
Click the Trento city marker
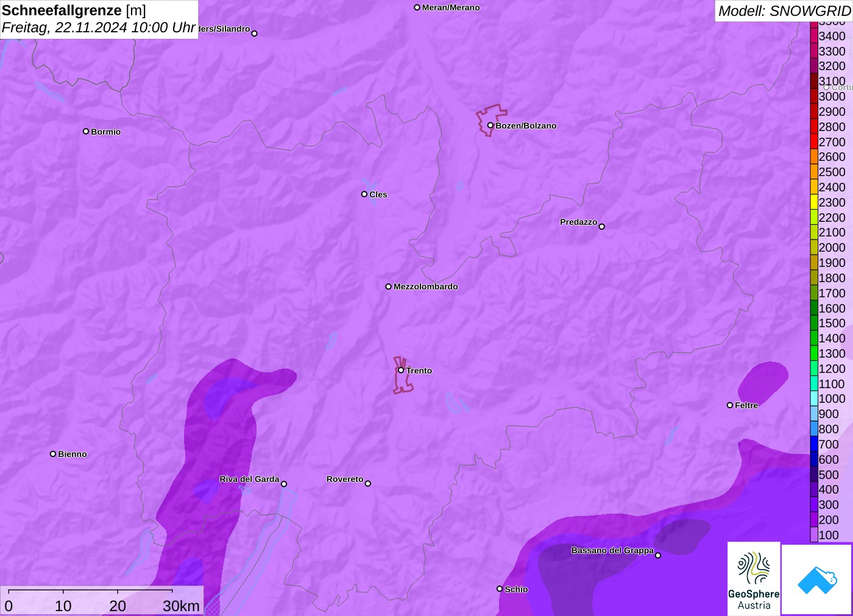click(401, 370)
